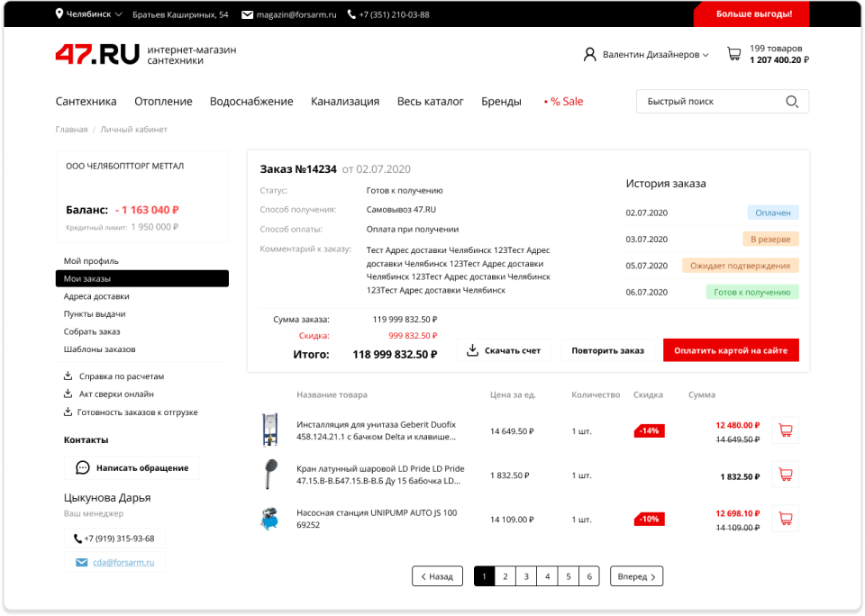Download invoice via Скачать счет

tap(503, 350)
